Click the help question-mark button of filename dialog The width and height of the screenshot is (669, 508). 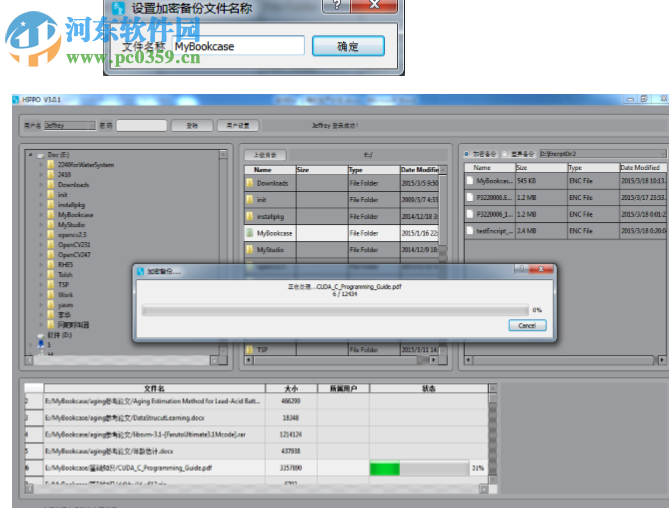tap(336, 5)
